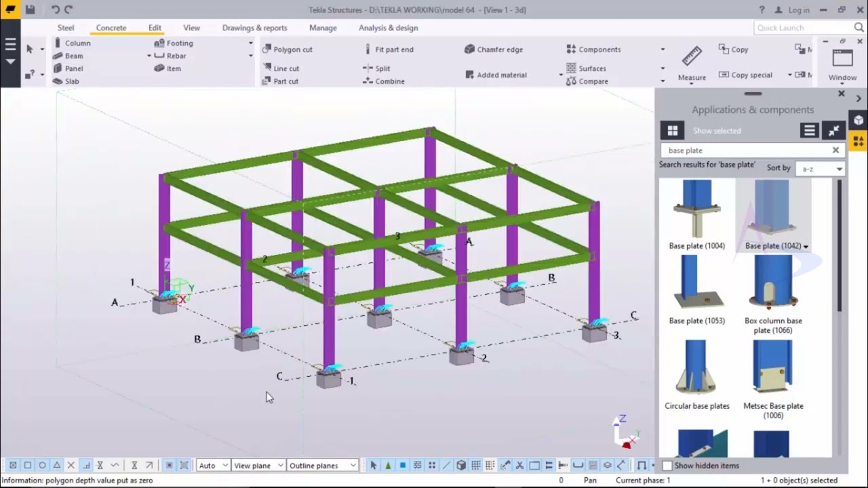The height and width of the screenshot is (488, 868).
Task: Activate the Line cut command
Action: click(x=281, y=68)
